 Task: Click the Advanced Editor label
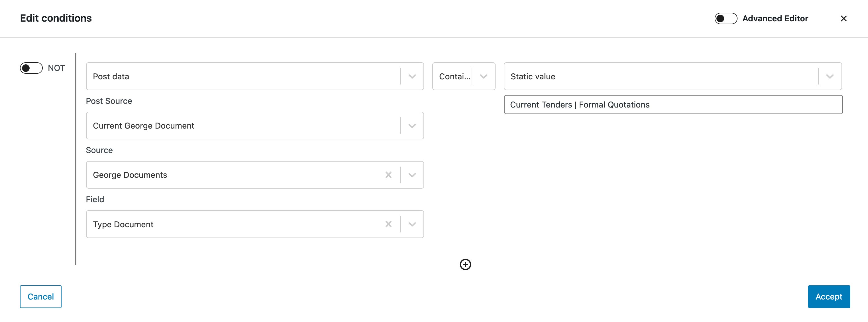tap(775, 18)
